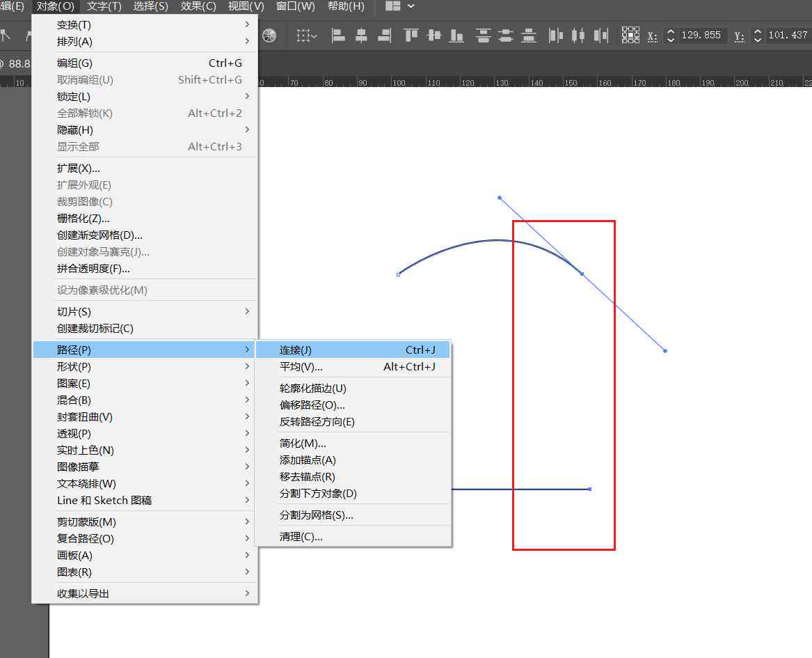Choose 清理(C)... in the path submenu
This screenshot has width=812, height=658.
click(353, 536)
